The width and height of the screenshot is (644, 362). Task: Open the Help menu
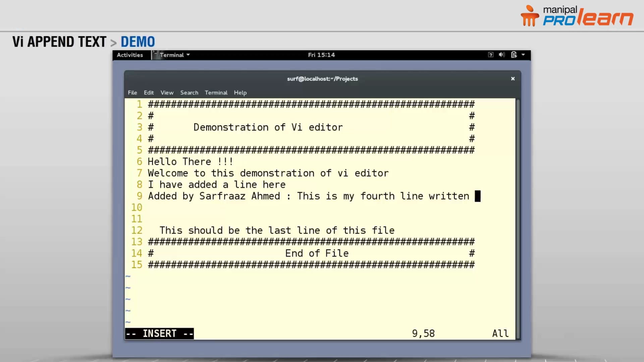[x=240, y=93]
